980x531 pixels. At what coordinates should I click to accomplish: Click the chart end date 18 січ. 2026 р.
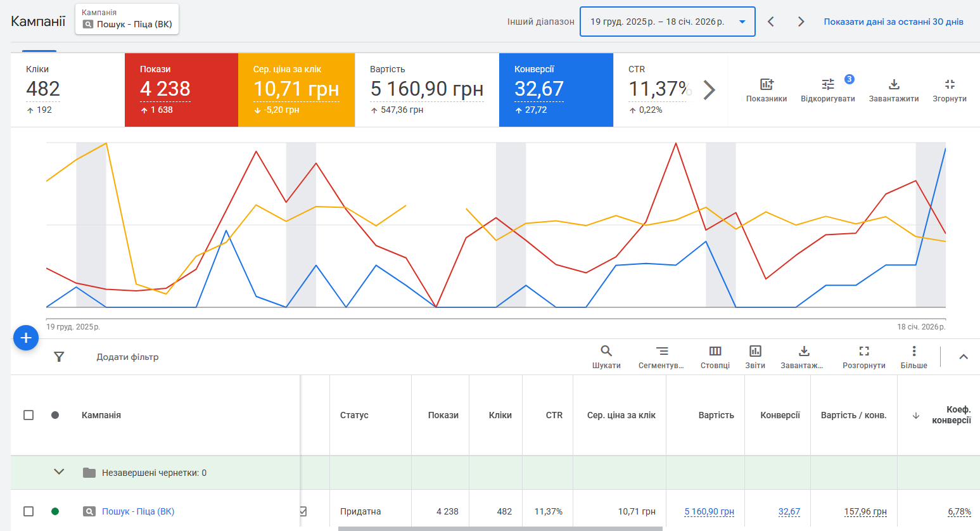coord(921,327)
